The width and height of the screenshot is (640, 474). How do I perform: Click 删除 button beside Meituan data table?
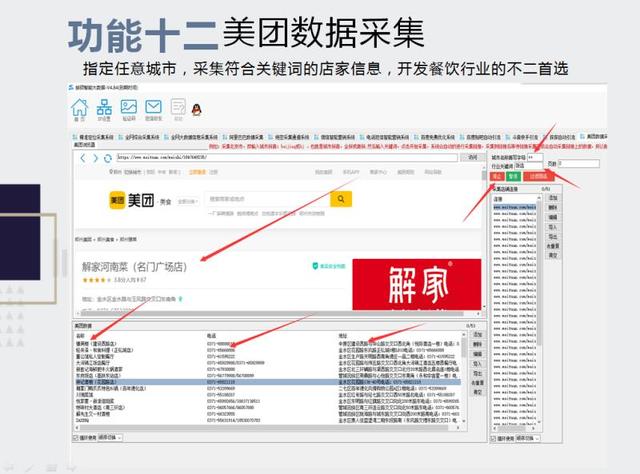478,344
